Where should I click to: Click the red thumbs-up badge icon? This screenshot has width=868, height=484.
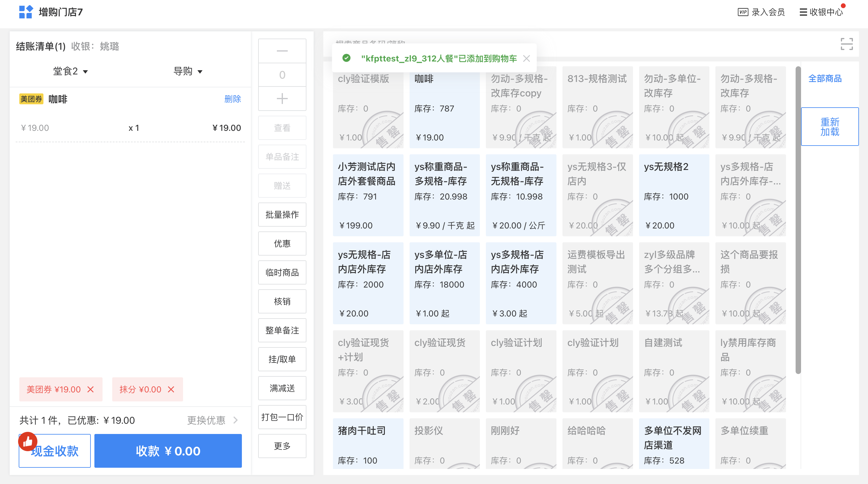click(28, 441)
